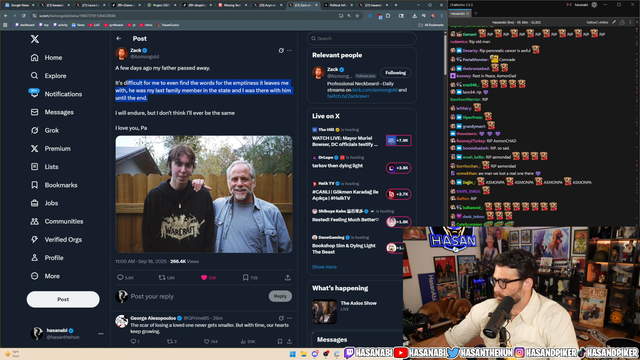Viewport: 640px width, 360px height.
Task: Click the Grok explain icon on Zack's post
Action: coord(281,51)
